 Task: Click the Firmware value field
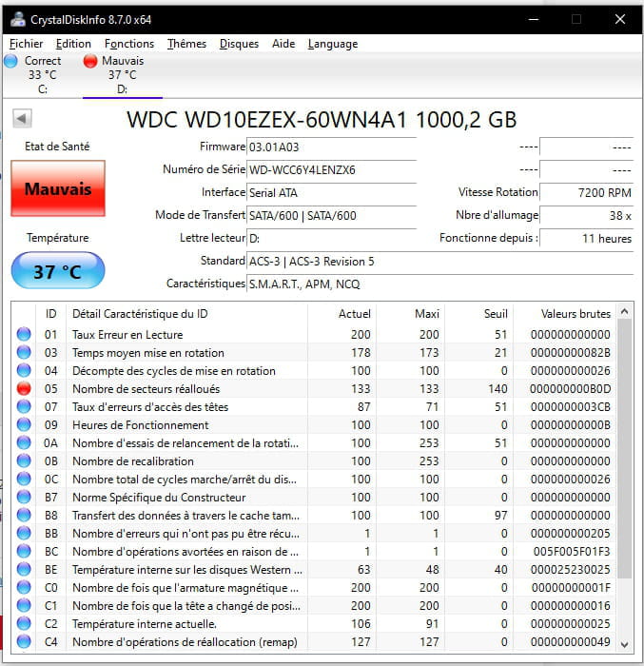click(331, 147)
